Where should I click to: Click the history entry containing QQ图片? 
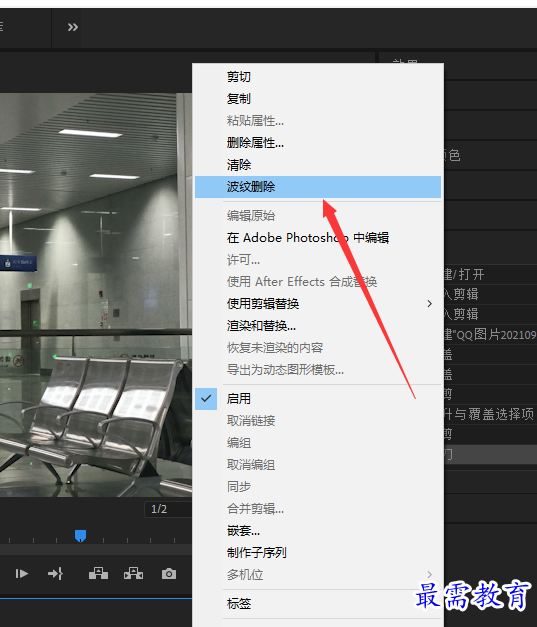[x=490, y=334]
